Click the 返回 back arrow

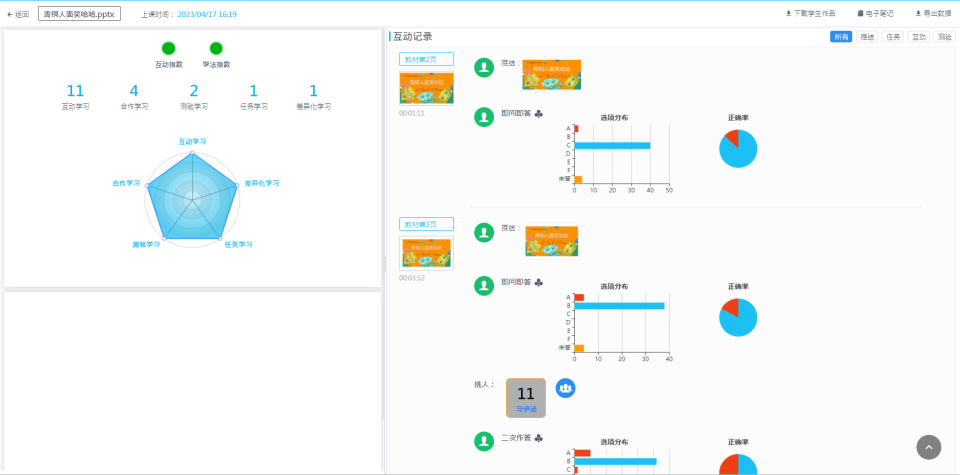tap(17, 15)
